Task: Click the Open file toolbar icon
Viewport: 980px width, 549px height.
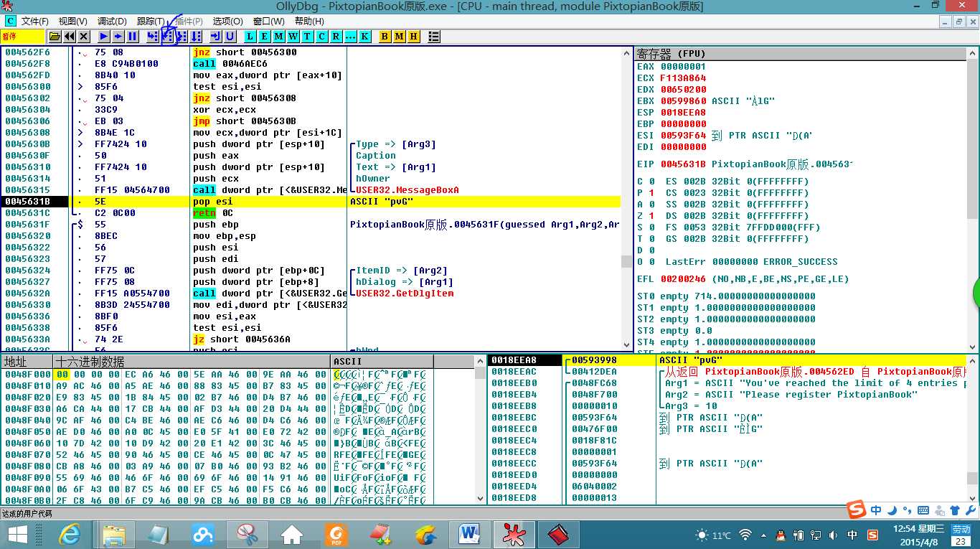Action: pos(55,36)
